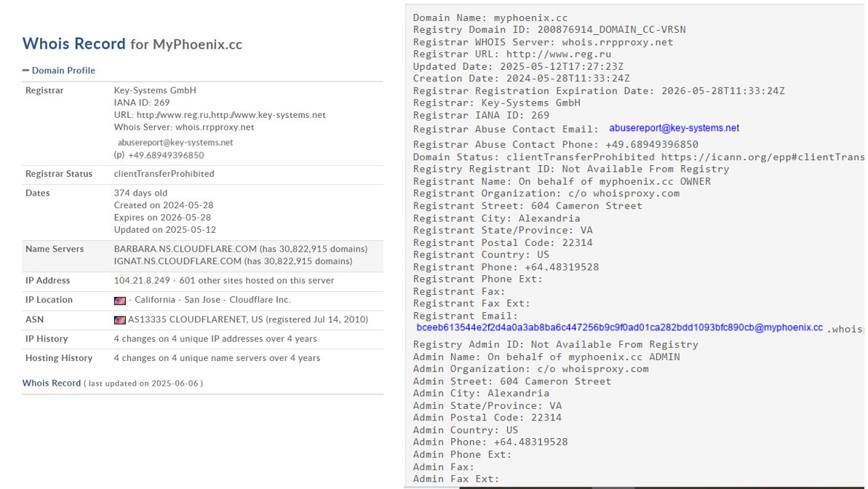Click Registrant City: Alexandria
The height and width of the screenshot is (489, 868).
[x=496, y=218]
